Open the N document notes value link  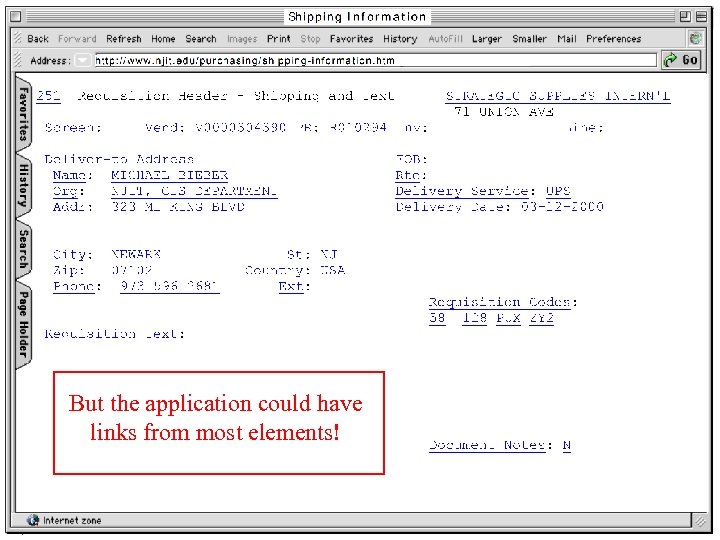click(567, 445)
